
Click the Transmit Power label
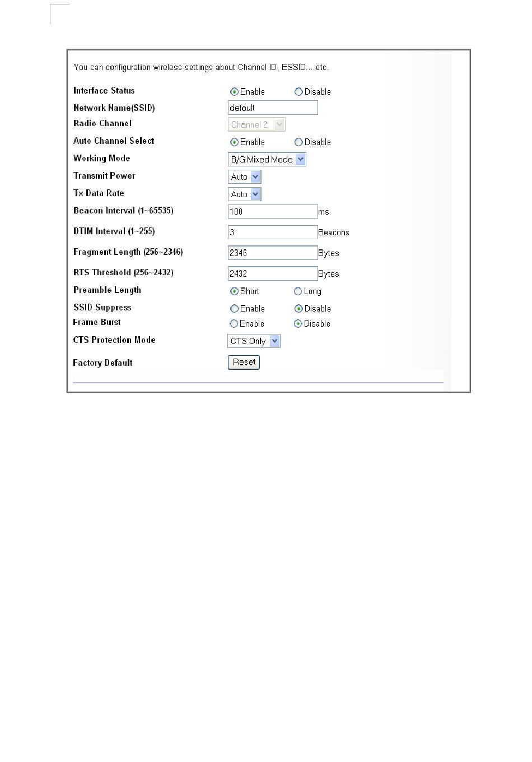(104, 176)
